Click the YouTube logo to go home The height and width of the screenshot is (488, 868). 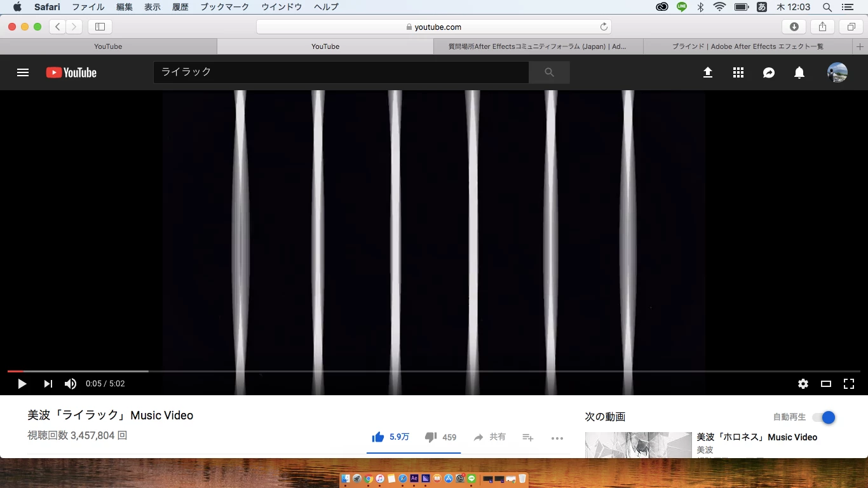pyautogui.click(x=71, y=72)
